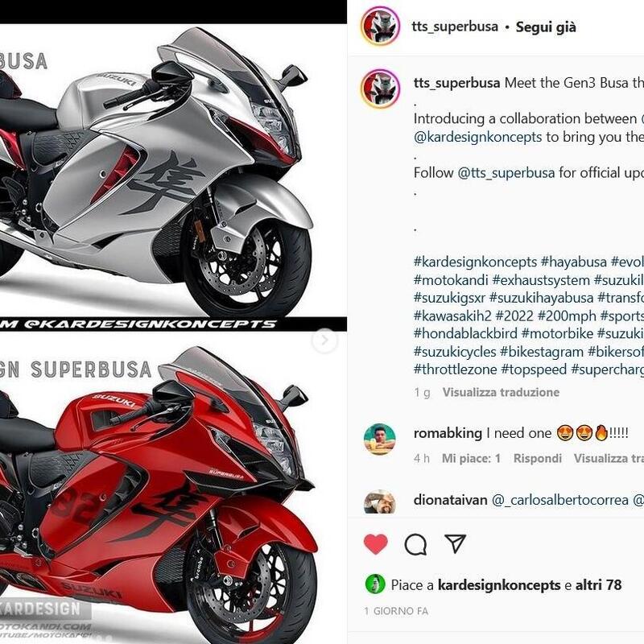
Task: Reply to romabking with 'Rispondi'
Action: click(537, 458)
